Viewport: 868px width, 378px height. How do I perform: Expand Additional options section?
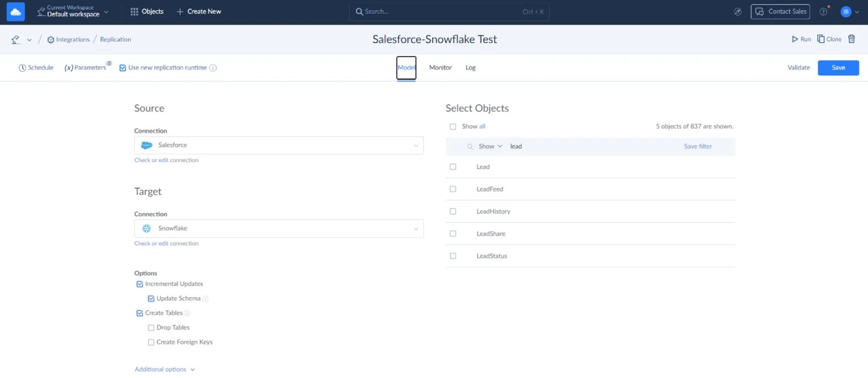pyautogui.click(x=164, y=370)
